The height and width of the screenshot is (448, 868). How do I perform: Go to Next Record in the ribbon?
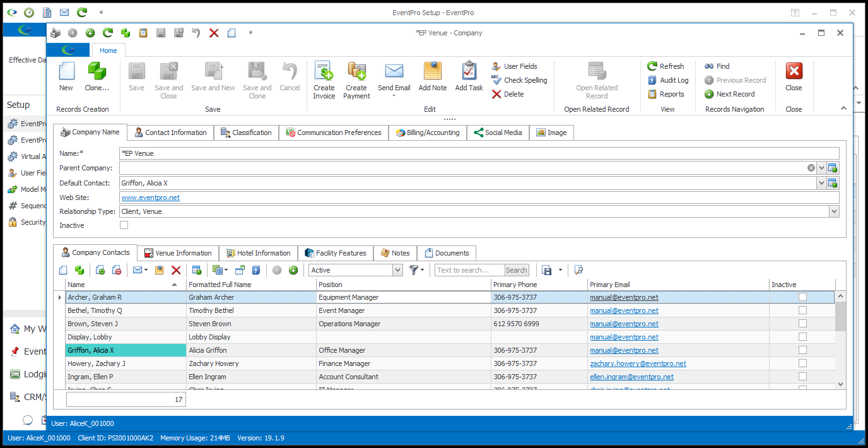[x=729, y=94]
